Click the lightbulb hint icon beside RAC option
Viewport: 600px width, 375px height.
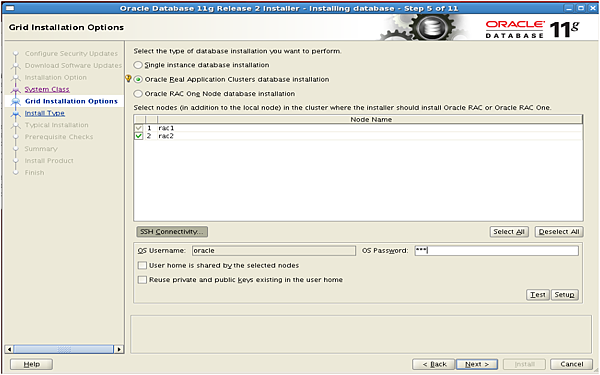tap(128, 78)
